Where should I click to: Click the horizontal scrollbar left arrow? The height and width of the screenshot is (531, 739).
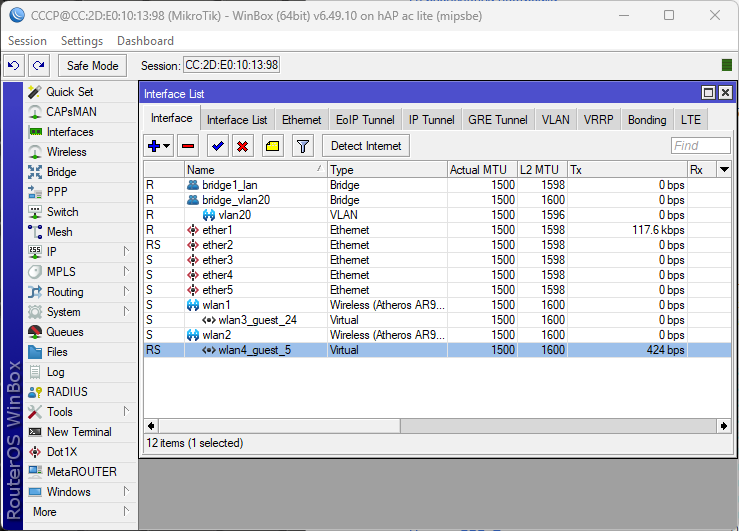151,426
